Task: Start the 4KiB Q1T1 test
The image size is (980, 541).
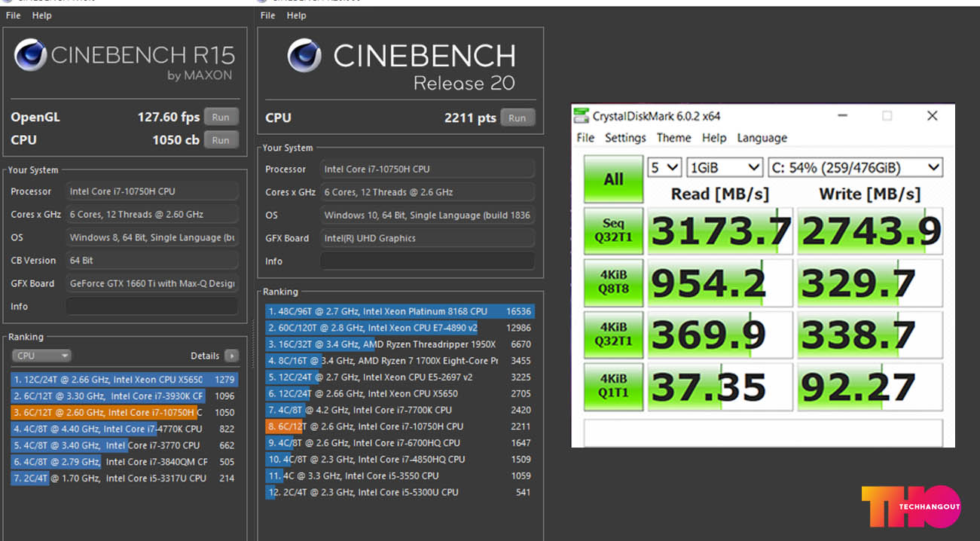Action: (613, 387)
